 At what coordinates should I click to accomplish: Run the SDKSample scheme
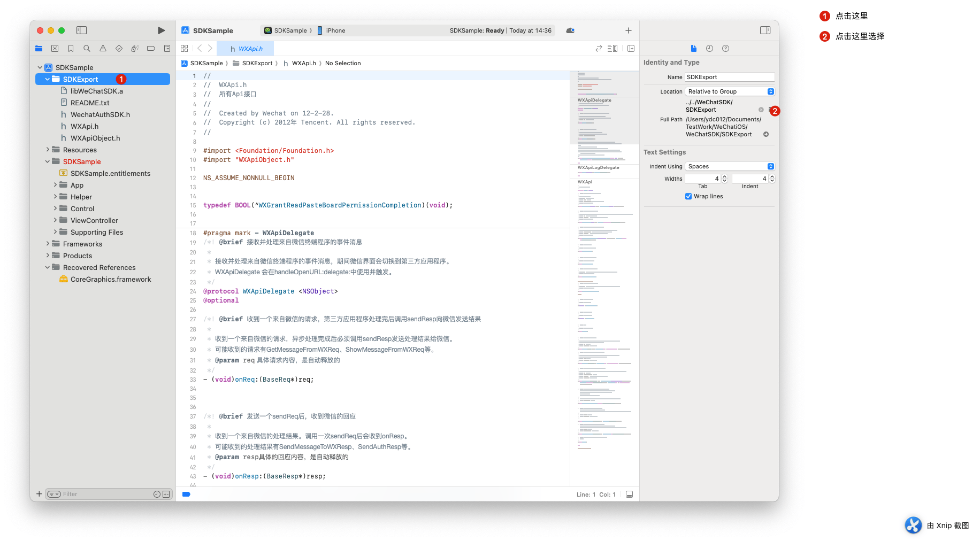coord(161,30)
